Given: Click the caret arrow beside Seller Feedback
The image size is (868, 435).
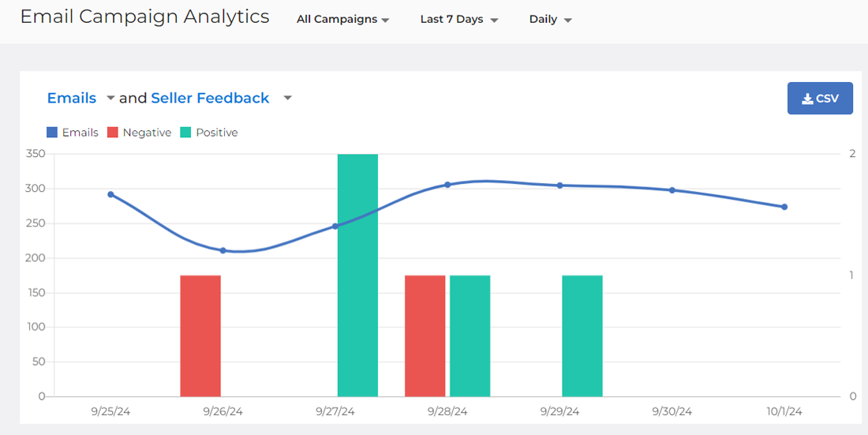Looking at the screenshot, I should 287,98.
